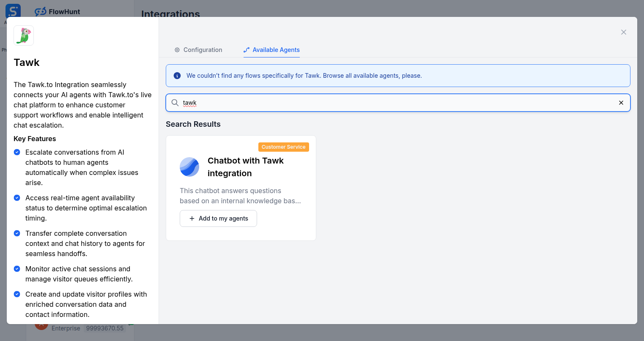Click the gear icon beside Configuration

(177, 50)
